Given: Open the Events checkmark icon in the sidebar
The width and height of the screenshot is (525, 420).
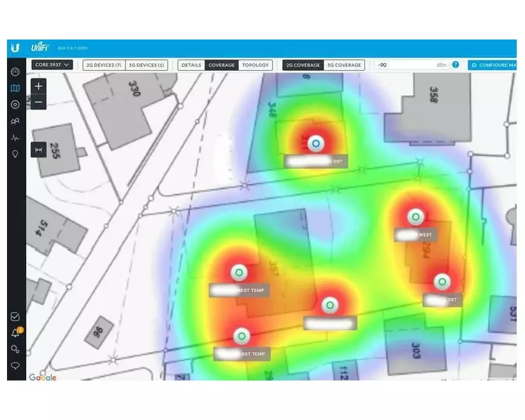Looking at the screenshot, I should point(15,317).
